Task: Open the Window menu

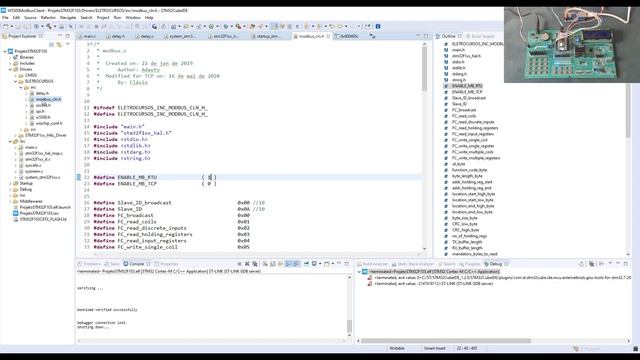Action: click(x=133, y=18)
